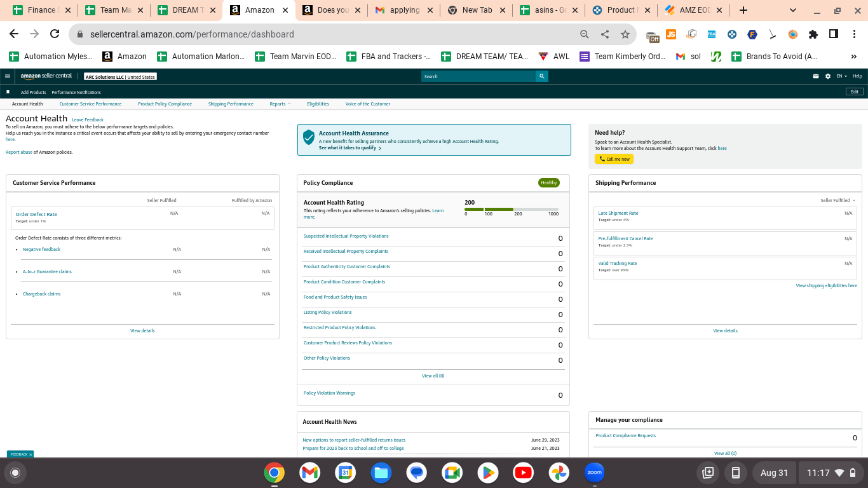Open the Files app from the shelf

click(381, 473)
